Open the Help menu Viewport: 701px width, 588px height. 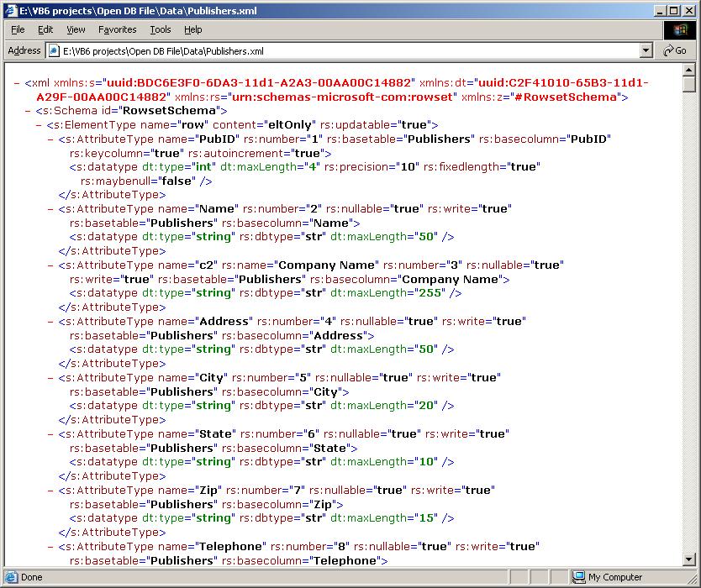192,29
